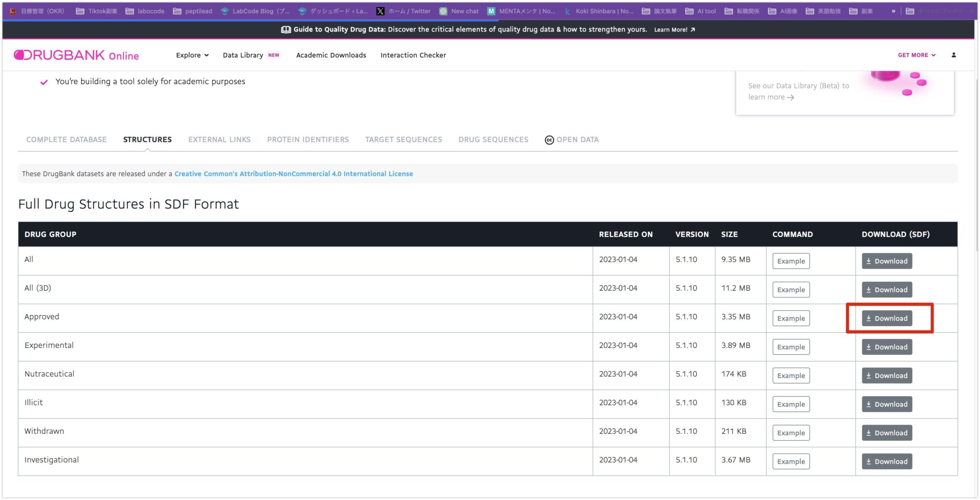The width and height of the screenshot is (980, 500).
Task: Click the DrugBank Online logo
Action: (77, 55)
